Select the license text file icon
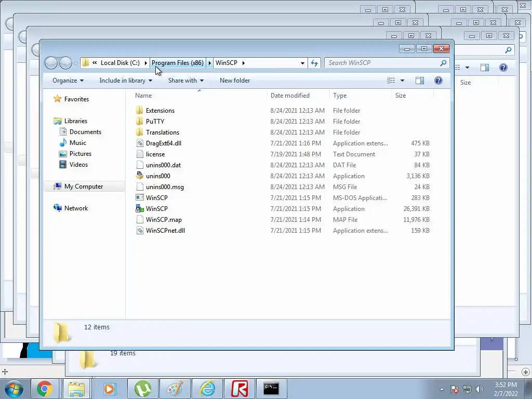Viewport: 532px width, 399px height. pyautogui.click(x=139, y=154)
